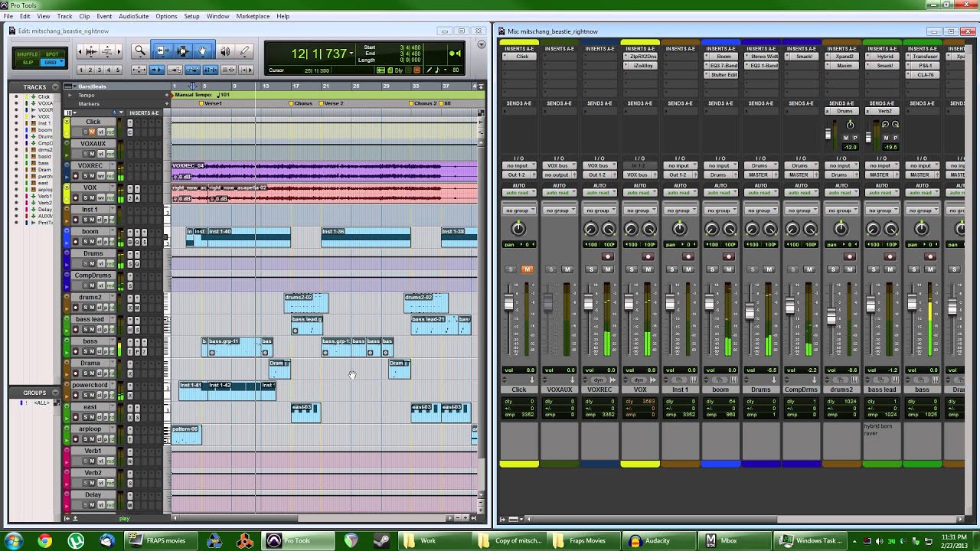This screenshot has height=551, width=980.
Task: Record-enable the VOXREC track in edit window
Action: pyautogui.click(x=75, y=176)
